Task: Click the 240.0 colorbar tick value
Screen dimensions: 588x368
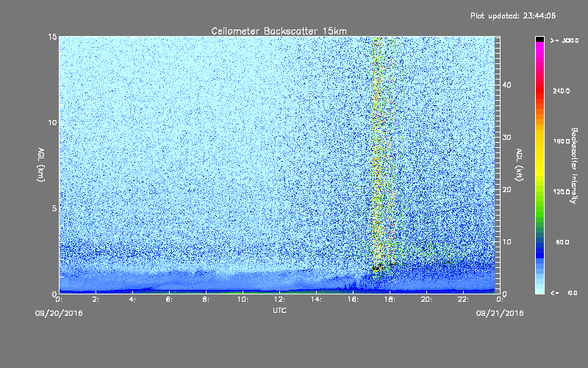Action: tap(562, 91)
